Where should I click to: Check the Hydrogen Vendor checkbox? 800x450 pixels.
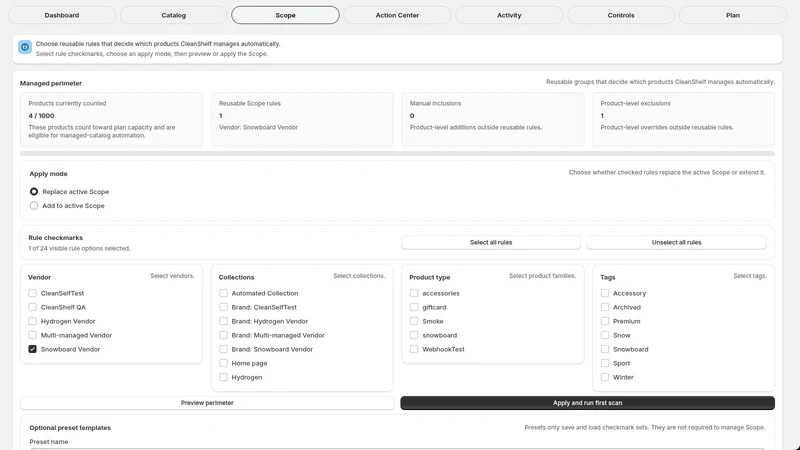33,321
